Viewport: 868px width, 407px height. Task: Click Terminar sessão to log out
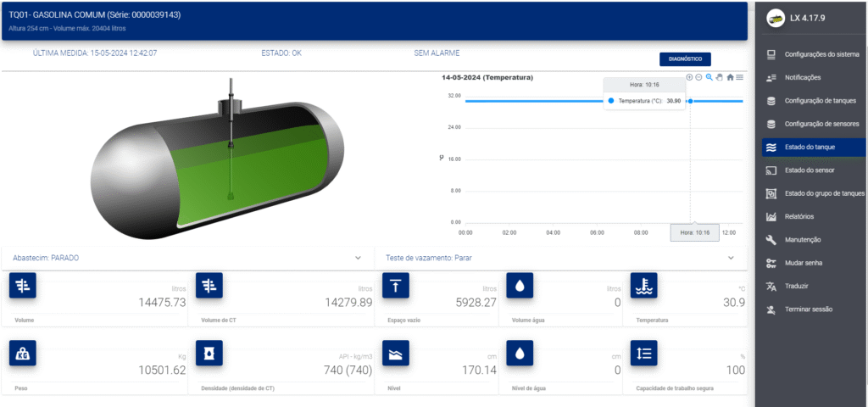[x=808, y=309]
